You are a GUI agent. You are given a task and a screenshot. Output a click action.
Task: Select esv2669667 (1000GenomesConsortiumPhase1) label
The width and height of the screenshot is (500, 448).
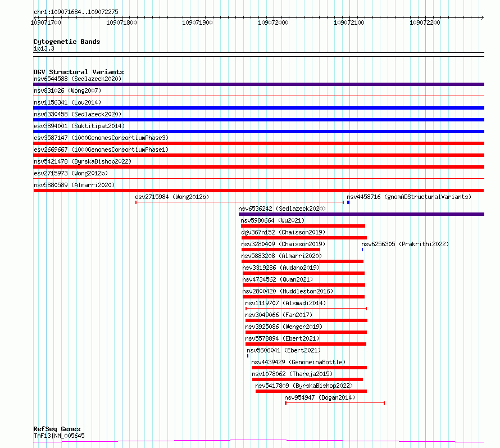click(101, 150)
